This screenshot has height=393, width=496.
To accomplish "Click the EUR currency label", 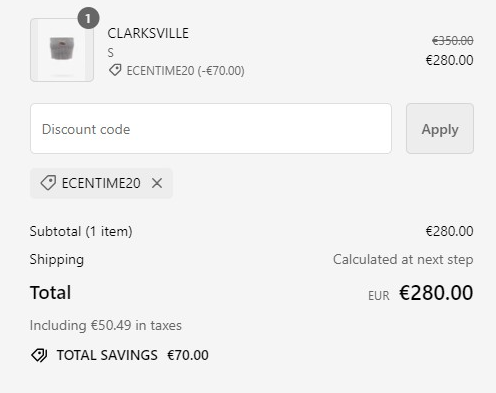I will tap(379, 296).
